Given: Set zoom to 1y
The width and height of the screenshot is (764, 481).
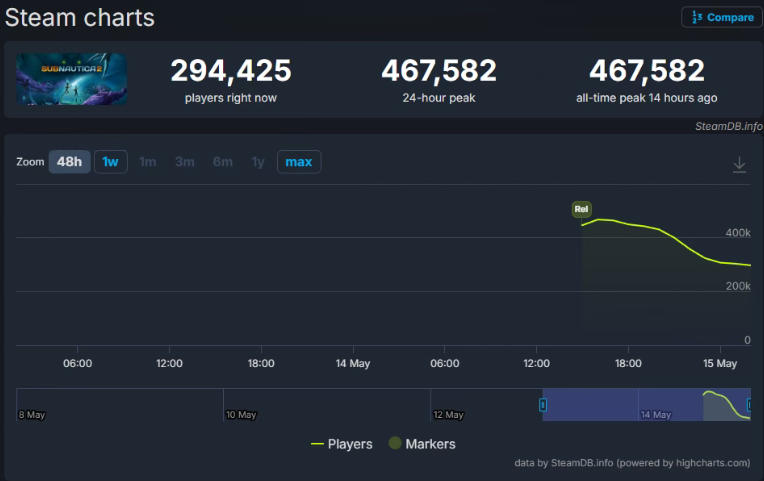Looking at the screenshot, I should click(258, 162).
